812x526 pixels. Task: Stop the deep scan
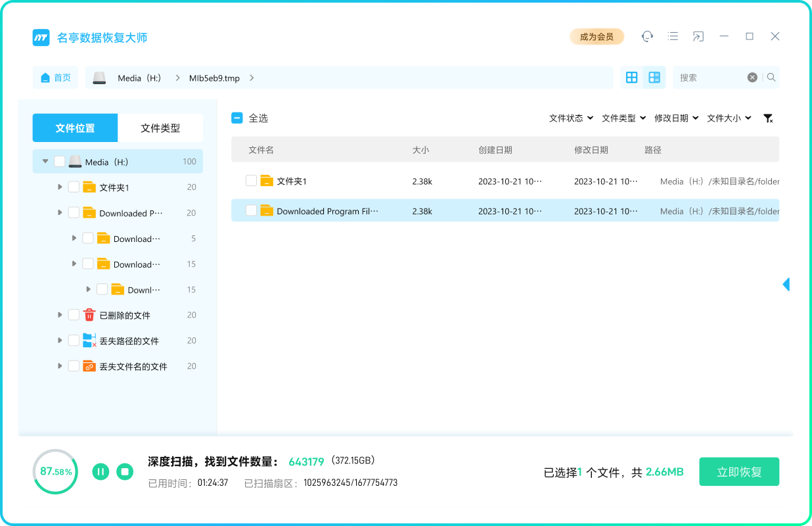(x=125, y=471)
